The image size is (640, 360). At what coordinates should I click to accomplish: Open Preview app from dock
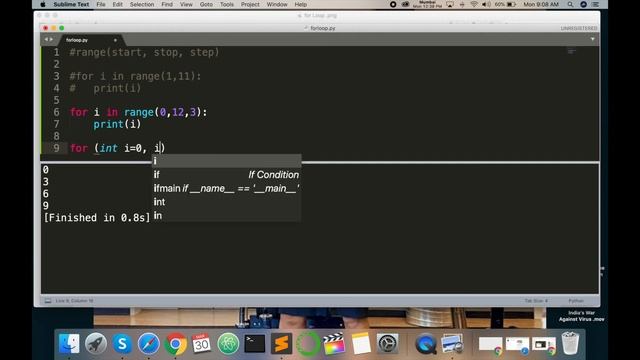452,343
